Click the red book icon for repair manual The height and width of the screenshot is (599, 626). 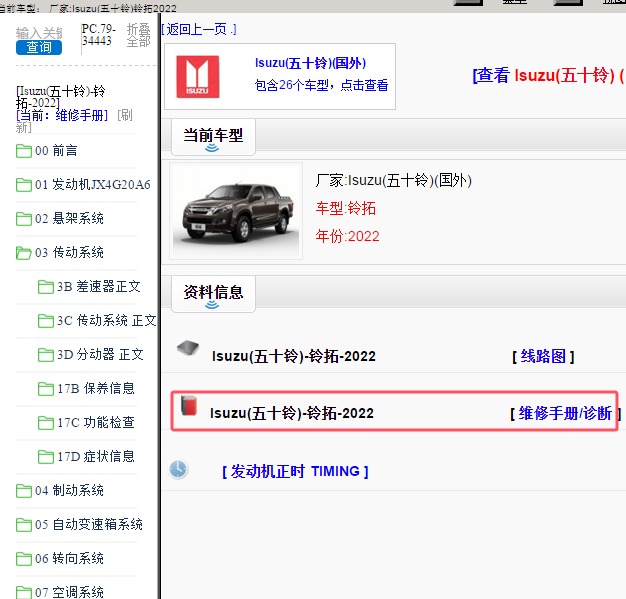click(189, 406)
